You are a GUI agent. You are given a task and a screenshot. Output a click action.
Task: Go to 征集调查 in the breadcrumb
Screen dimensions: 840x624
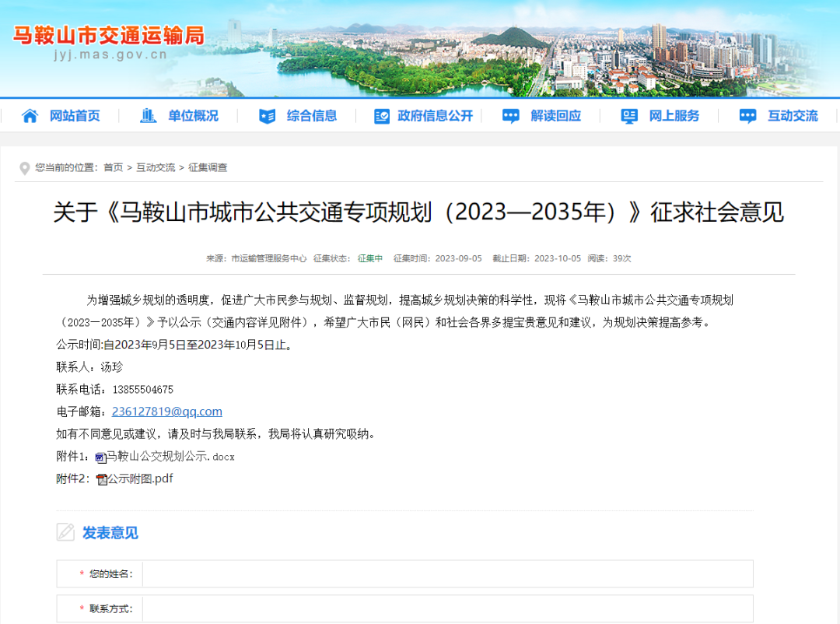click(x=208, y=168)
